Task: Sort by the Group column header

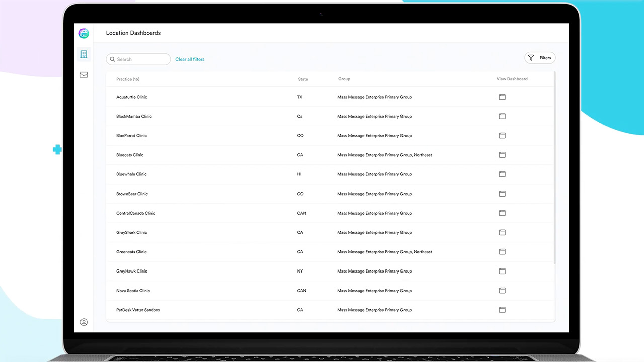Action: pyautogui.click(x=344, y=79)
